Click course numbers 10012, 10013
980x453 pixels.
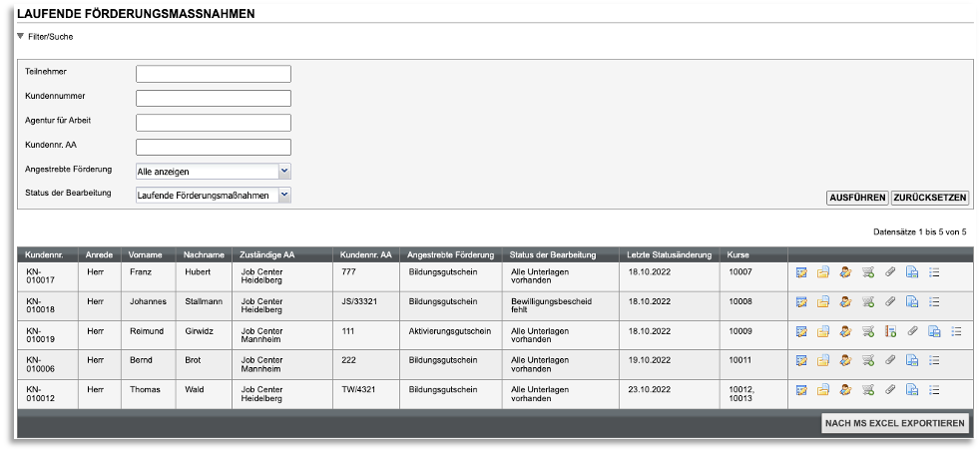pyautogui.click(x=741, y=394)
